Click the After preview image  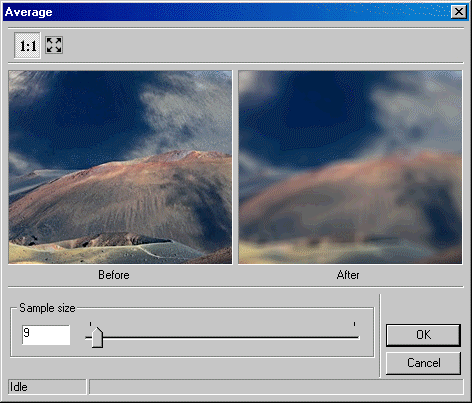point(350,167)
